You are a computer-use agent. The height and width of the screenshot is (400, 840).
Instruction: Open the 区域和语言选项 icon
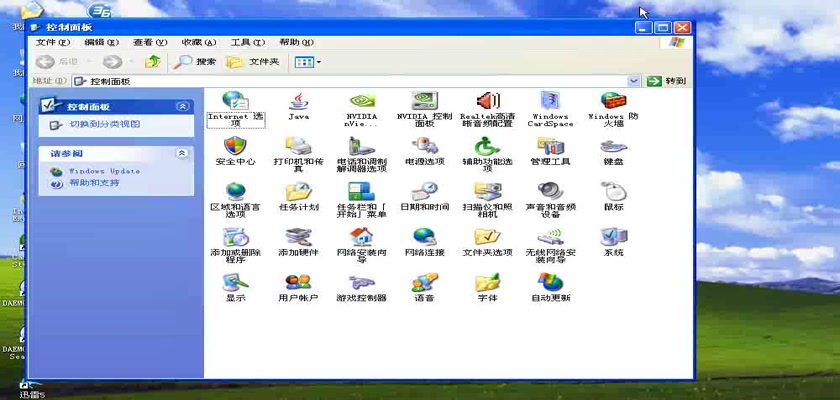point(236,191)
